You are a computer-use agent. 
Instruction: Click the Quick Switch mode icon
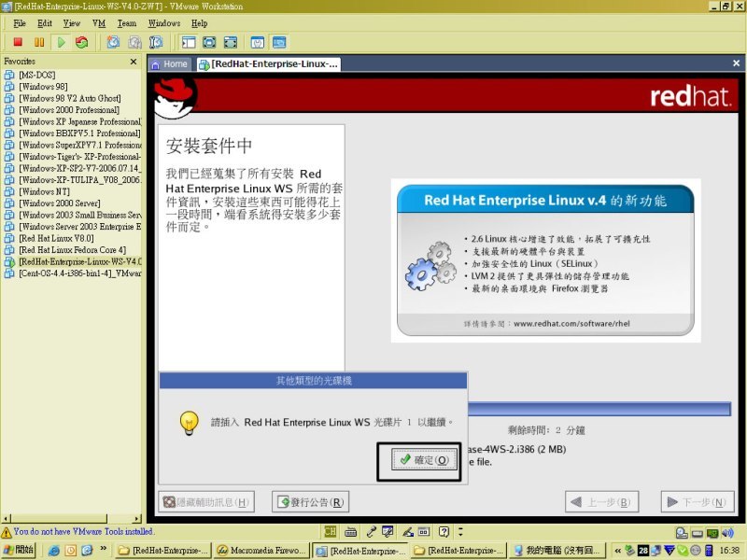click(x=231, y=42)
